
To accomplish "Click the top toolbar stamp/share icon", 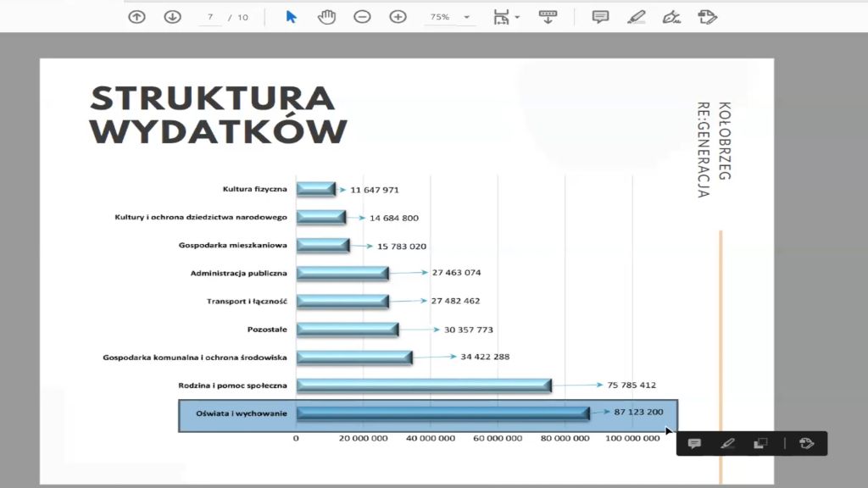I will [x=708, y=17].
